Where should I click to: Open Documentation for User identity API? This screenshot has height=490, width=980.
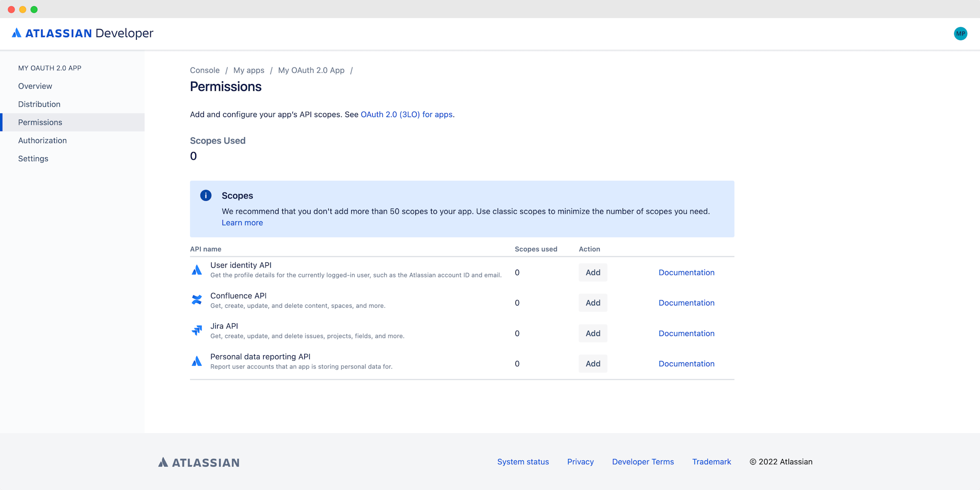pyautogui.click(x=687, y=272)
